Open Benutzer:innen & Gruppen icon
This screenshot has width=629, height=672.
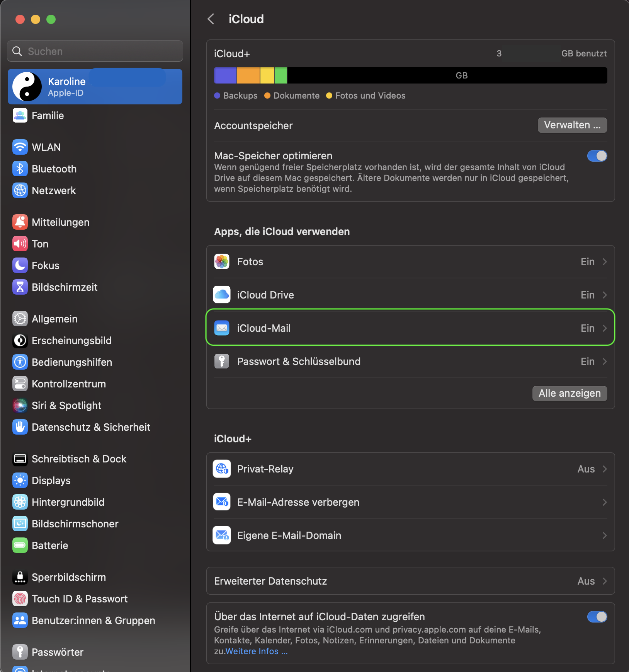pyautogui.click(x=20, y=620)
